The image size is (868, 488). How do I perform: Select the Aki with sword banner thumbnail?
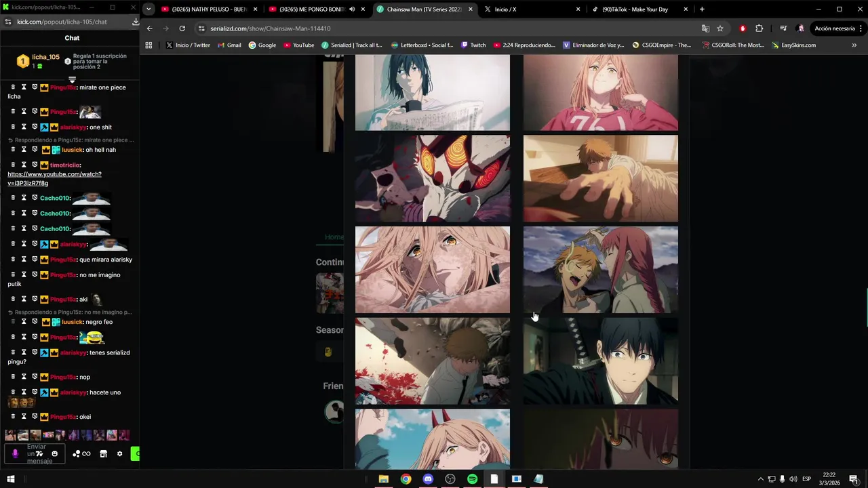600,361
